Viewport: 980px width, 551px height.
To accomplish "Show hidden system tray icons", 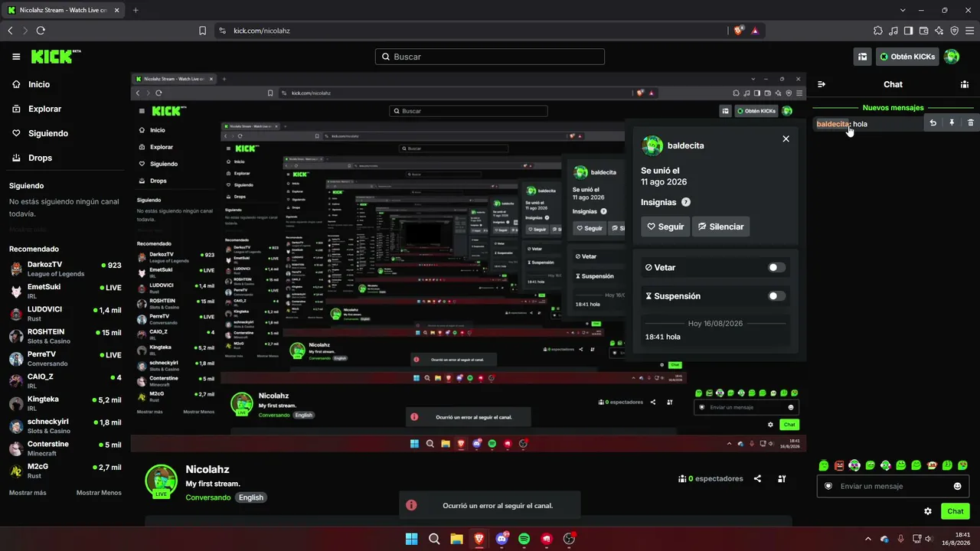I will (x=868, y=539).
